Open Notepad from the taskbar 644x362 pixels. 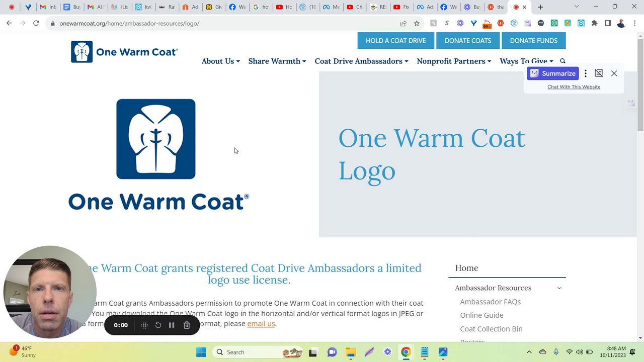click(425, 352)
